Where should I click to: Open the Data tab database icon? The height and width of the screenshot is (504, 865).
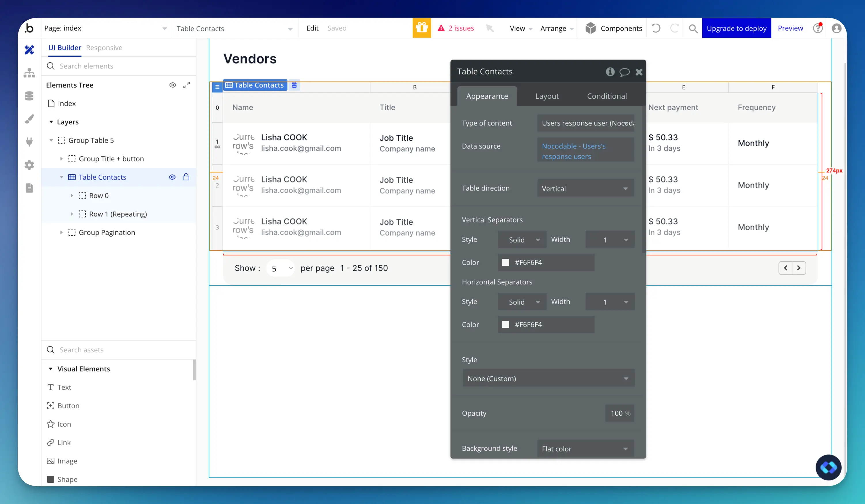[x=29, y=96]
